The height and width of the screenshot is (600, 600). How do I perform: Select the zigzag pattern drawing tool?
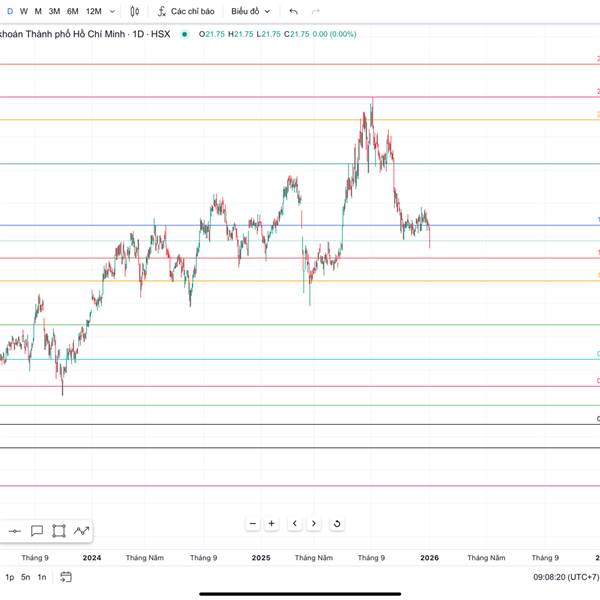coord(81,531)
